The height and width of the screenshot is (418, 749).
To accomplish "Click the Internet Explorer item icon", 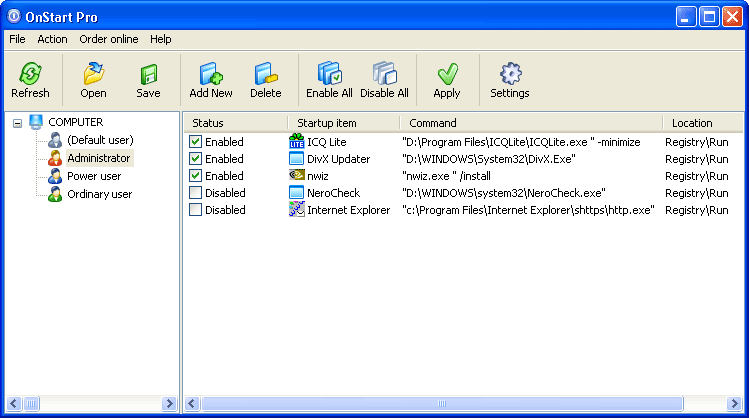I will (297, 209).
